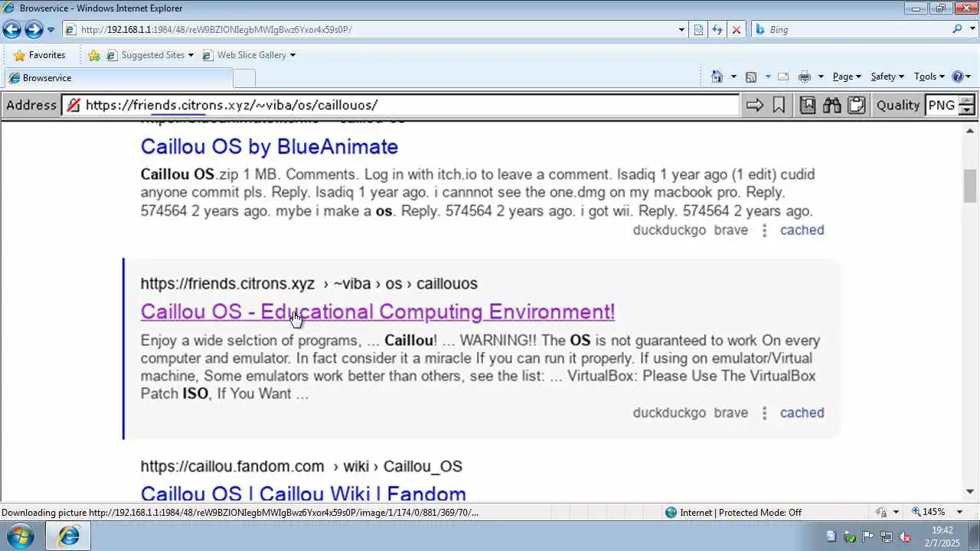Open Caillou OS Educational Computing Environment link
This screenshot has width=980, height=551.
(x=377, y=312)
